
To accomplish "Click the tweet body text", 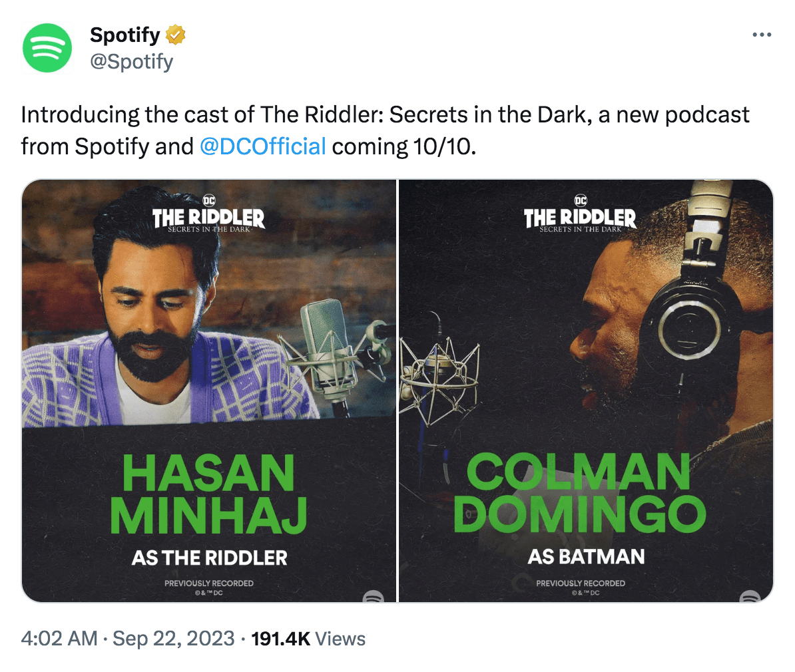I will [386, 131].
